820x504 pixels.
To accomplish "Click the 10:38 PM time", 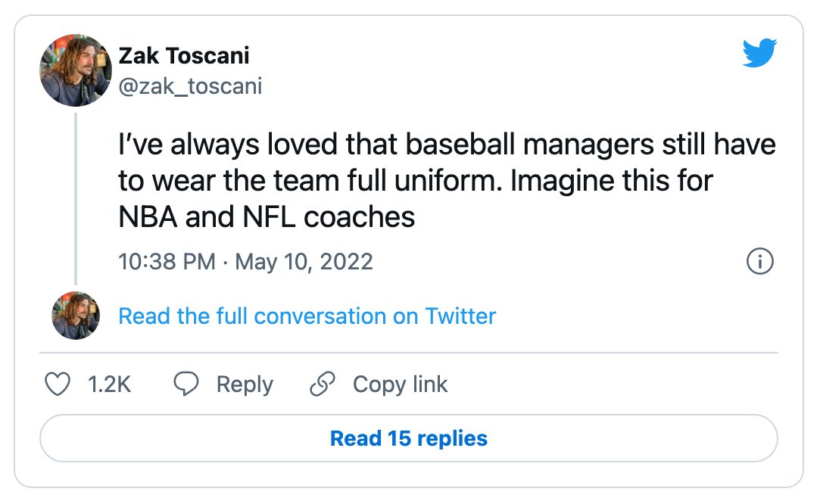I will tap(167, 261).
